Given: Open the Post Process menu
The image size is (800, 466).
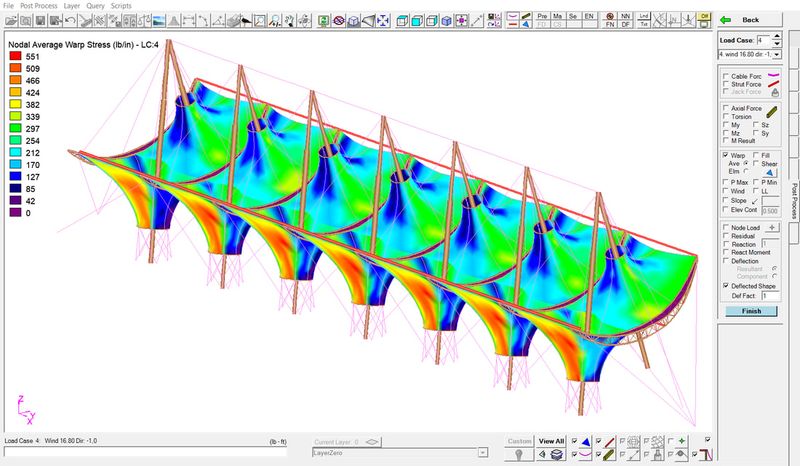Looking at the screenshot, I should [x=41, y=6].
